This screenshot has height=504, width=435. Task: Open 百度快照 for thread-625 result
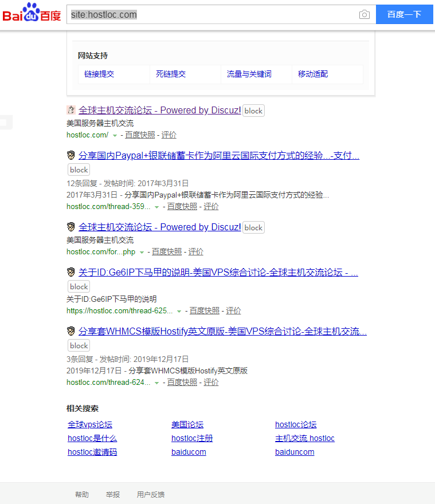pos(204,311)
